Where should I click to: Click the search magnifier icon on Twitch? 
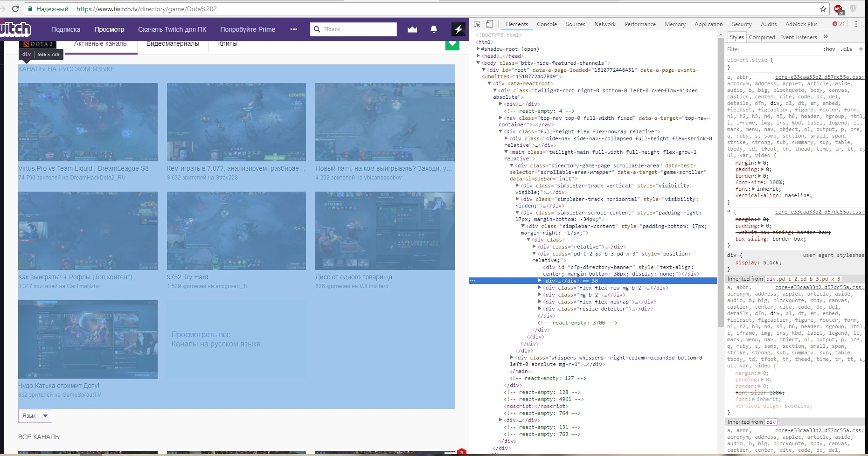[317, 29]
